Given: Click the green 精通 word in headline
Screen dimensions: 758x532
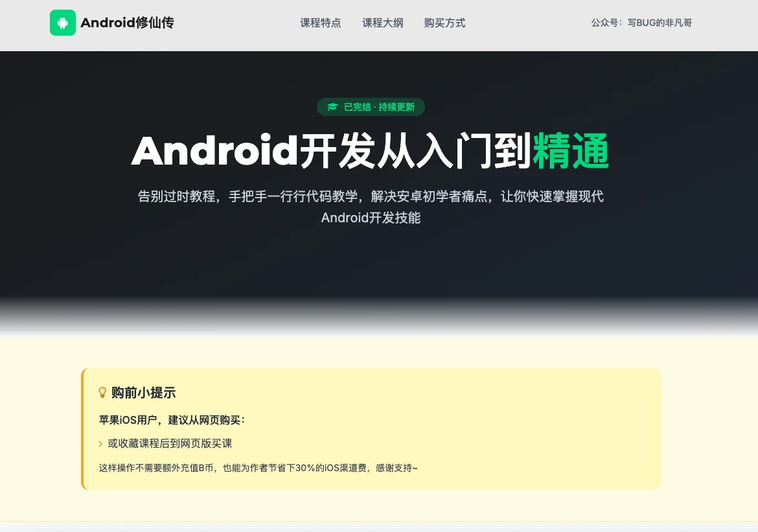Looking at the screenshot, I should point(570,151).
